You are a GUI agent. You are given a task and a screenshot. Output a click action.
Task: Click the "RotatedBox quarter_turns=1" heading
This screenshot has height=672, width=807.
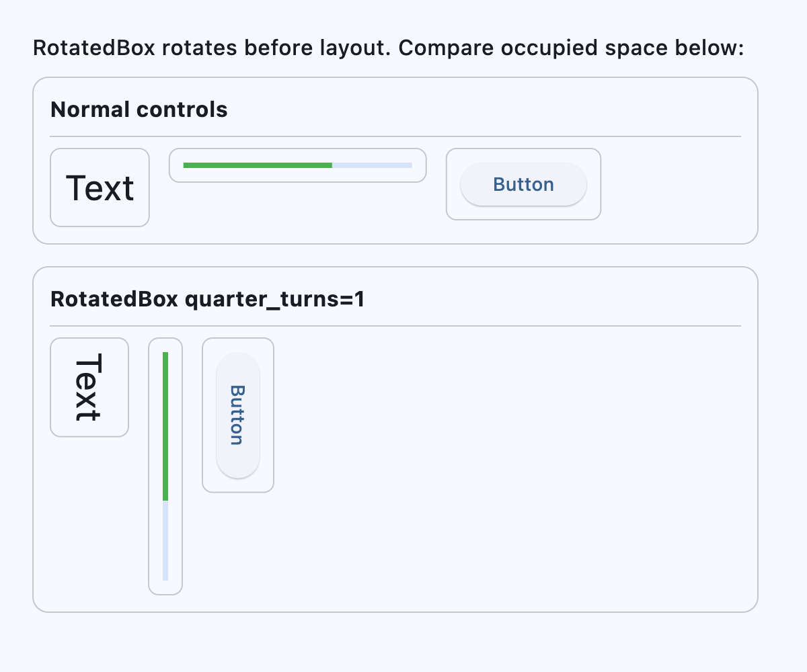(207, 299)
